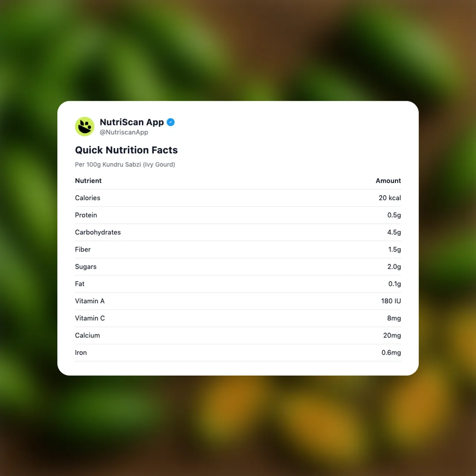Click the Nutrient column header
This screenshot has height=476, width=476.
point(88,181)
